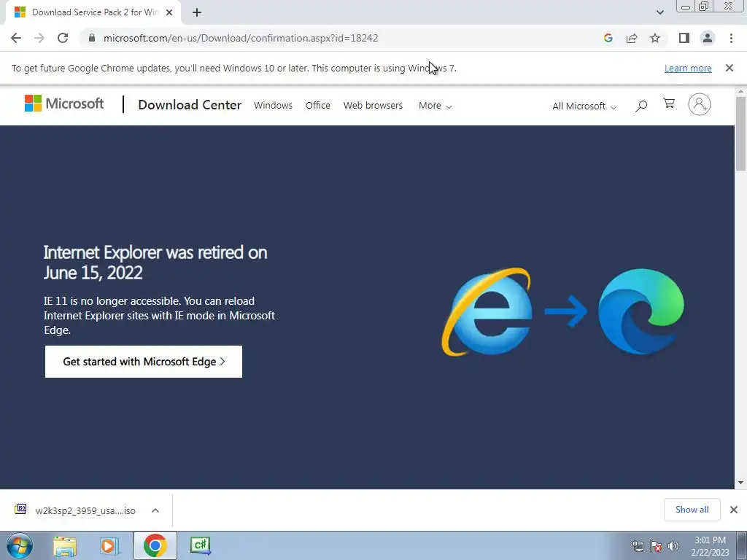Click the scrollbar down arrow
Image resolution: width=747 pixels, height=560 pixels.
[x=740, y=483]
